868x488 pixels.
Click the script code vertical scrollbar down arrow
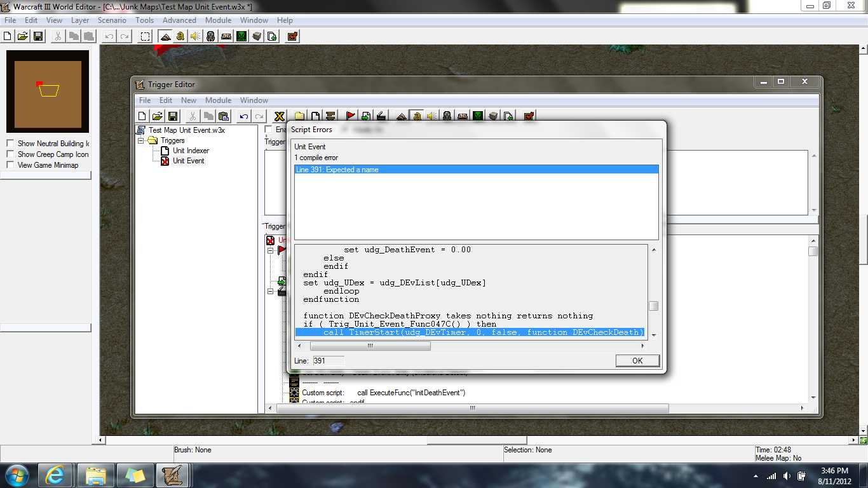(x=653, y=335)
